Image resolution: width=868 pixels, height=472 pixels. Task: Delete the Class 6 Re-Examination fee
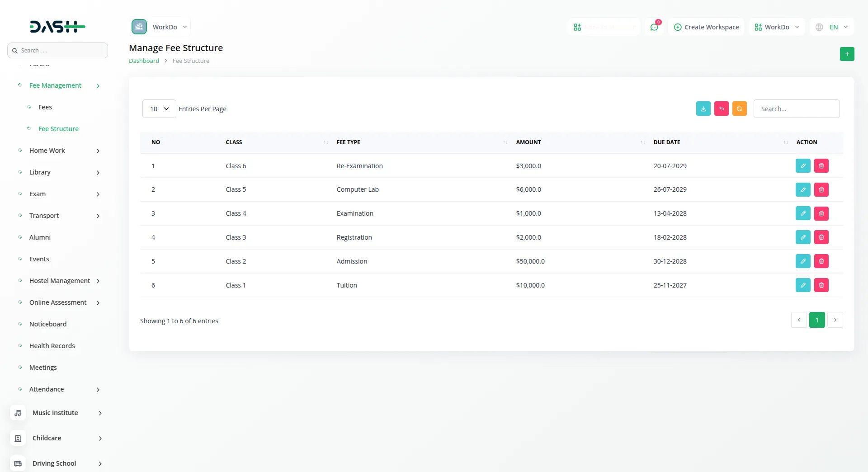pos(821,166)
